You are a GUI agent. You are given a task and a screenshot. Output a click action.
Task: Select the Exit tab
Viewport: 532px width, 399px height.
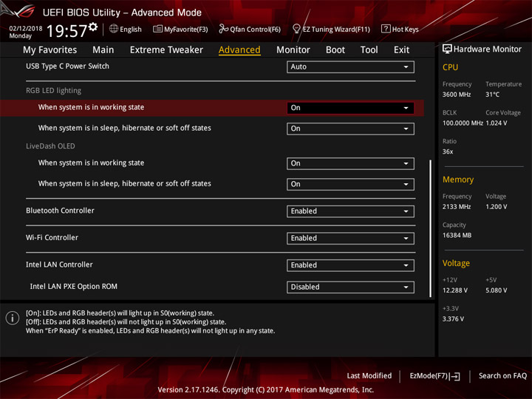click(401, 50)
